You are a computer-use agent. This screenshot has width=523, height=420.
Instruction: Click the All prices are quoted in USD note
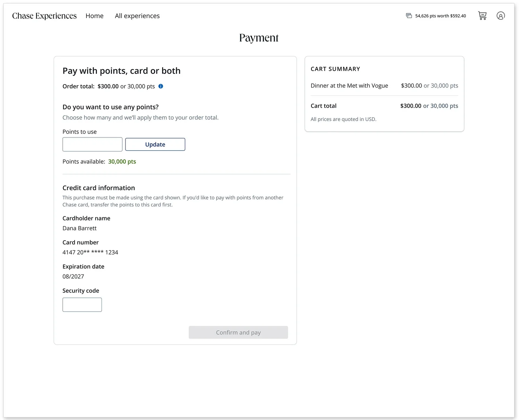[343, 119]
